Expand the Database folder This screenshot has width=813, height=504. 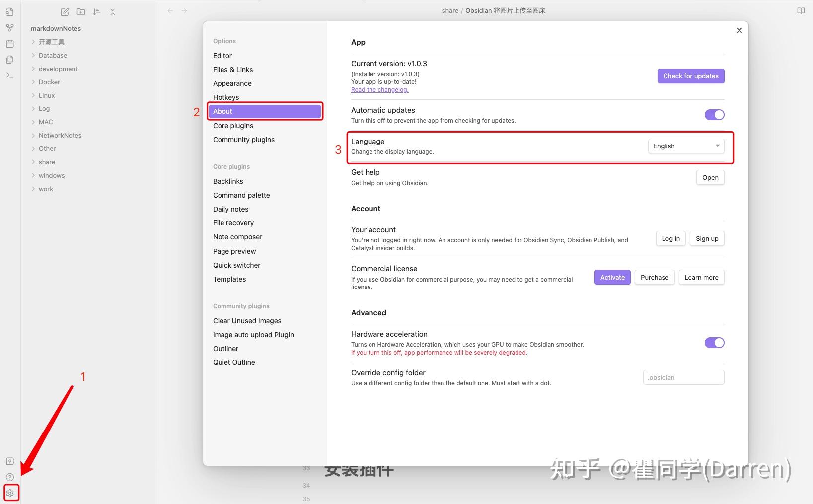[x=53, y=55]
